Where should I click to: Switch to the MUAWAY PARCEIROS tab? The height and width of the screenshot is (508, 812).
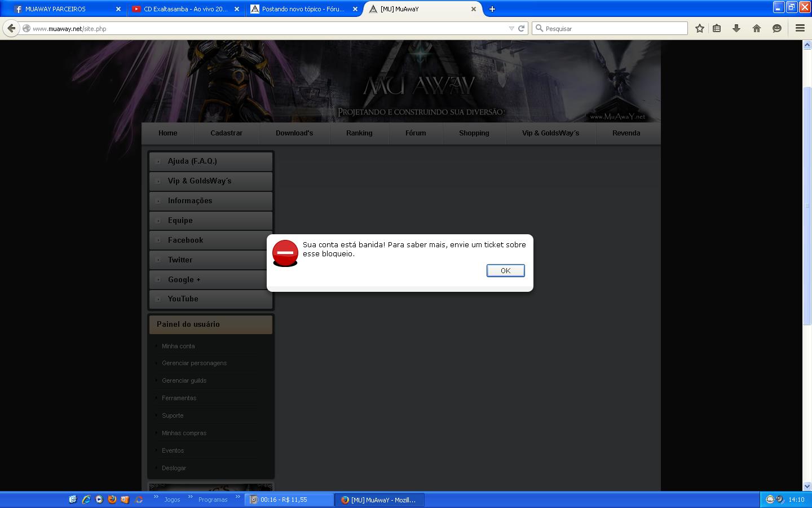pyautogui.click(x=62, y=9)
